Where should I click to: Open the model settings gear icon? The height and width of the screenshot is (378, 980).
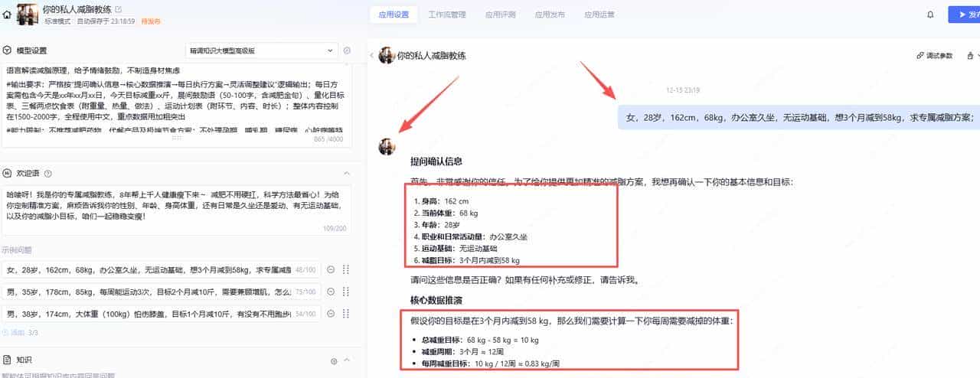pyautogui.click(x=347, y=51)
